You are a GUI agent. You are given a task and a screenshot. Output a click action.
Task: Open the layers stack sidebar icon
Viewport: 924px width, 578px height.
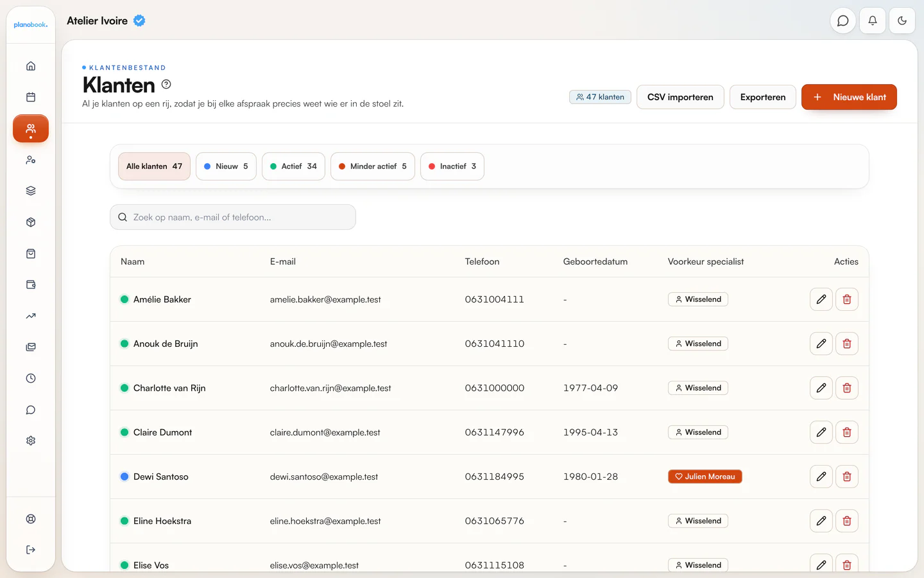click(x=31, y=191)
